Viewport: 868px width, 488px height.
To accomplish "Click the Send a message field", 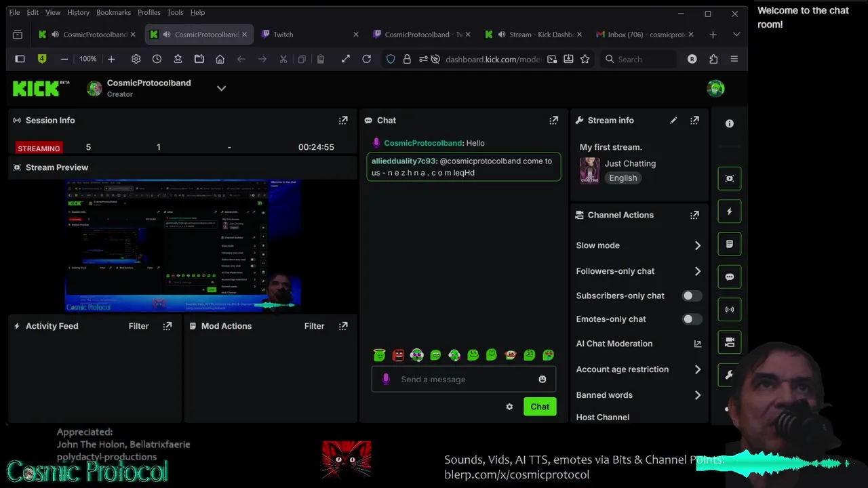I will coord(464,380).
